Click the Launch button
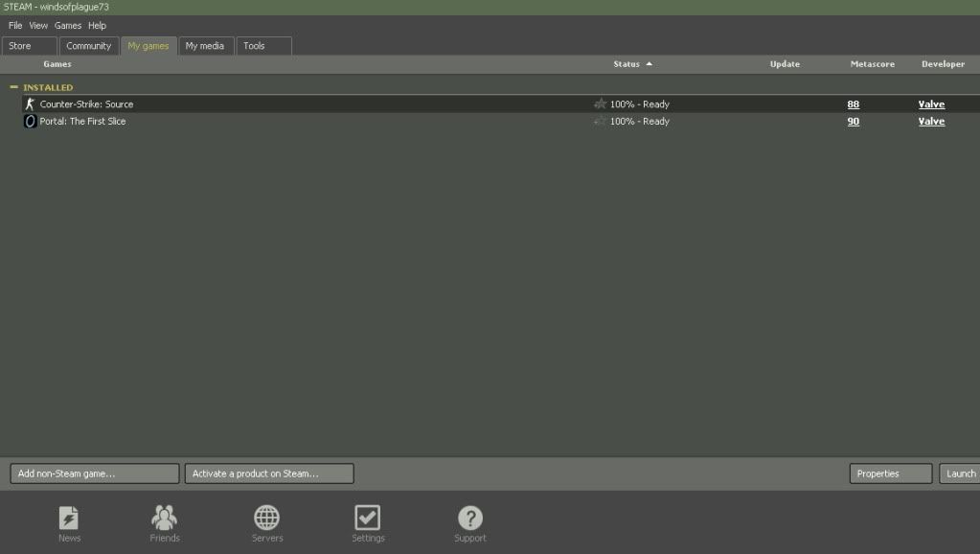Viewport: 980px width, 554px height. 960,473
